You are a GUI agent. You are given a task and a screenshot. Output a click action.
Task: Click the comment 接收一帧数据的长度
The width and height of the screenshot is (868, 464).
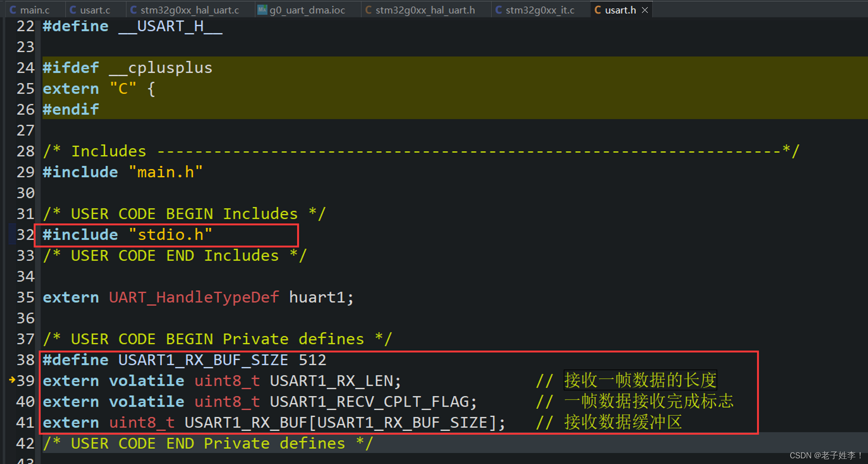tap(640, 380)
